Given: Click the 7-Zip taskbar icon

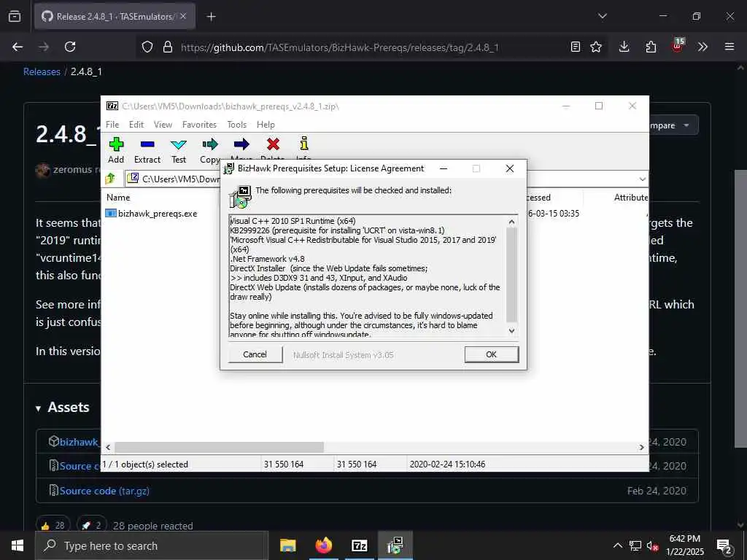Looking at the screenshot, I should point(359,545).
